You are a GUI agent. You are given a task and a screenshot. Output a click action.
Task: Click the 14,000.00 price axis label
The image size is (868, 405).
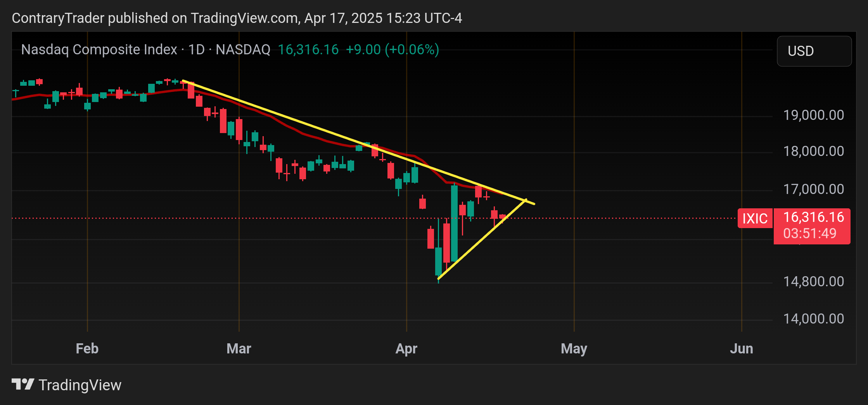point(814,319)
